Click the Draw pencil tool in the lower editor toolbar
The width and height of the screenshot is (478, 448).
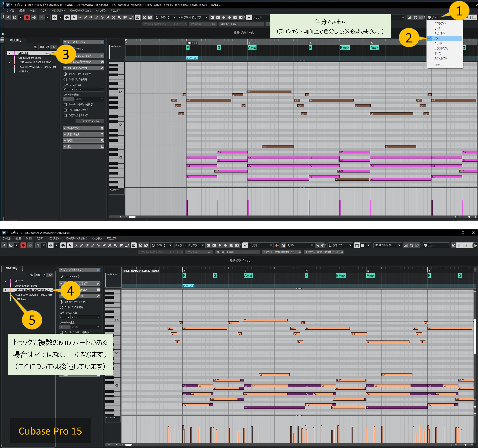tap(81, 245)
